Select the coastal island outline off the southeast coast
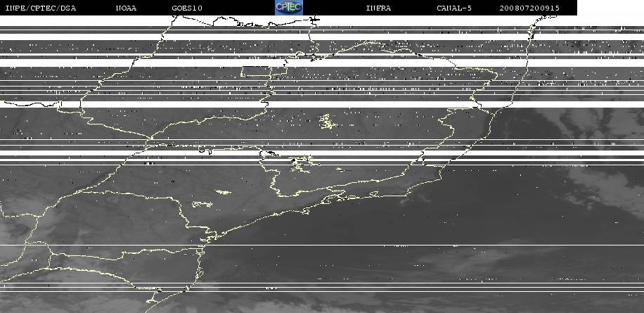The width and height of the screenshot is (644, 313). point(305,211)
